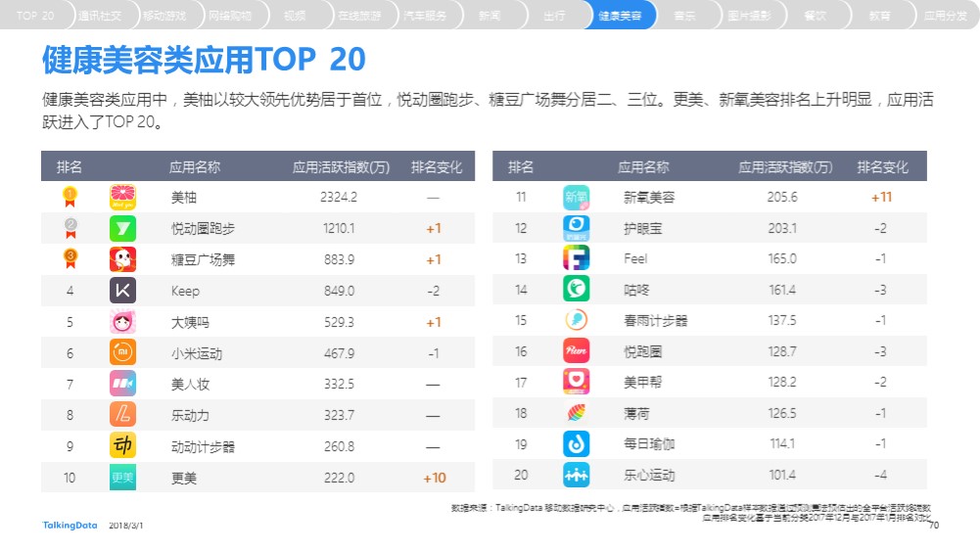The width and height of the screenshot is (980, 551).
Task: Switch to the 图片摄影 tab
Action: coord(750,15)
